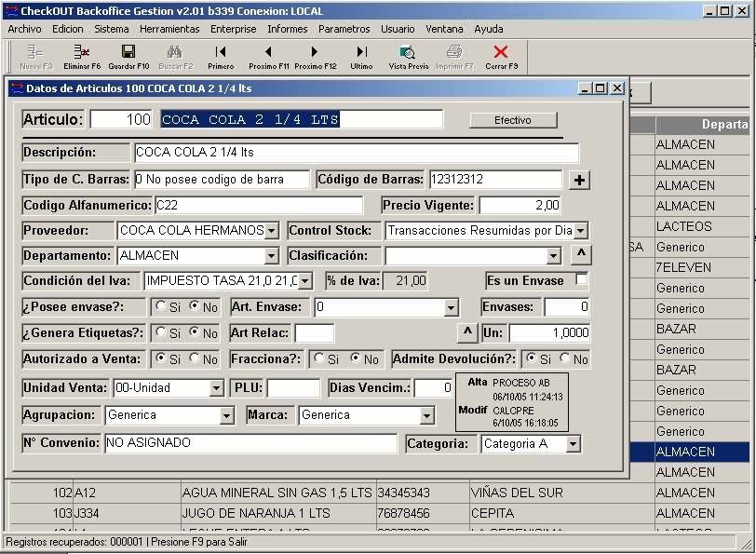The image size is (756, 554).
Task: Open the Art. Envase dropdown
Action: point(451,306)
